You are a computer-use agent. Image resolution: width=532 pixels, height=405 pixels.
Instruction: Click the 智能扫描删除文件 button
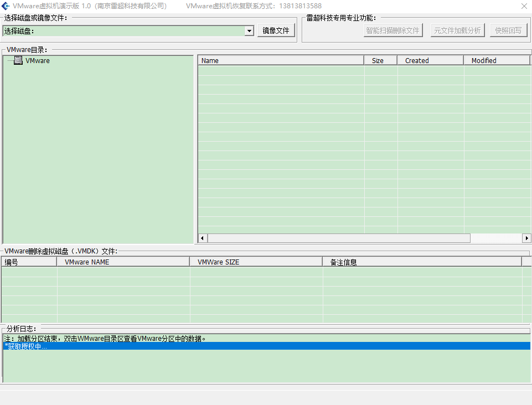click(393, 30)
